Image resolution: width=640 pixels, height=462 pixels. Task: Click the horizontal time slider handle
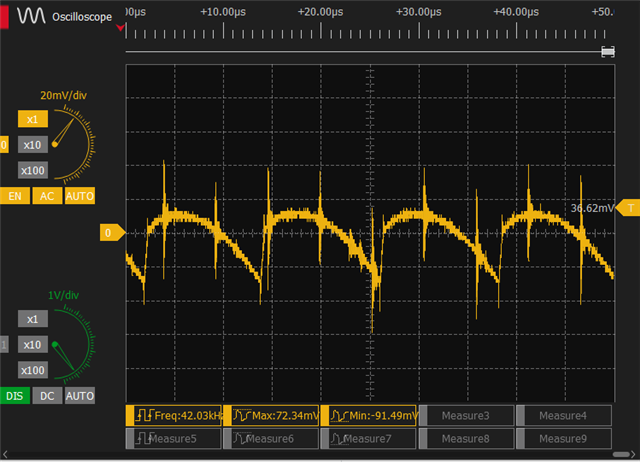(x=608, y=52)
